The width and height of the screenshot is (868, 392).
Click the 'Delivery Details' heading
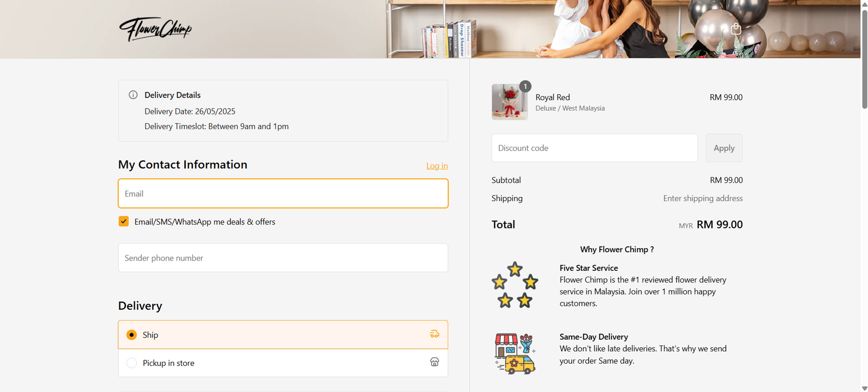pyautogui.click(x=172, y=95)
